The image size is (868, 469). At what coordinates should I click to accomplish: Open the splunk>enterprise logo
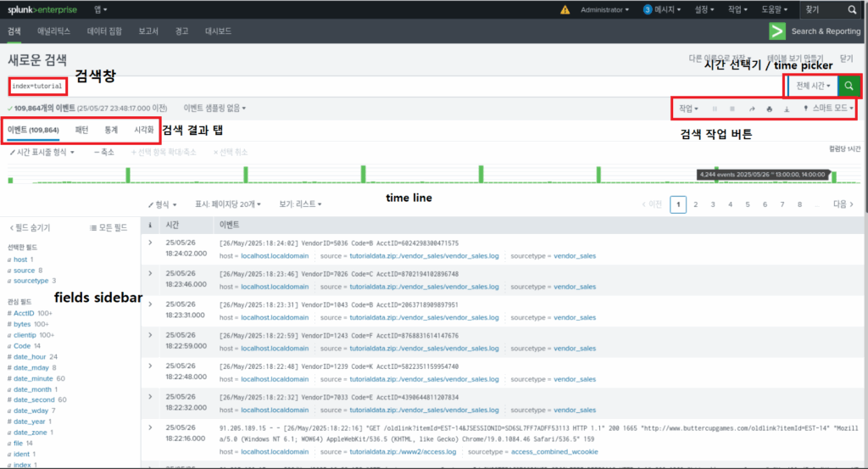point(42,9)
